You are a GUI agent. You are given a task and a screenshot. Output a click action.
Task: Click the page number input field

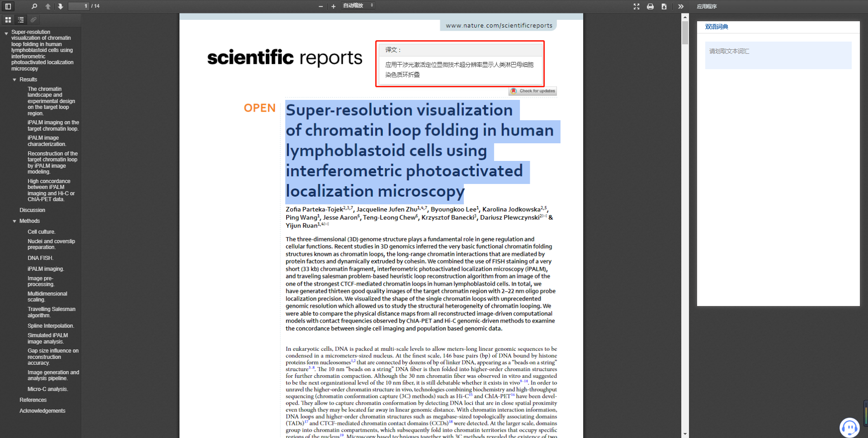click(79, 6)
